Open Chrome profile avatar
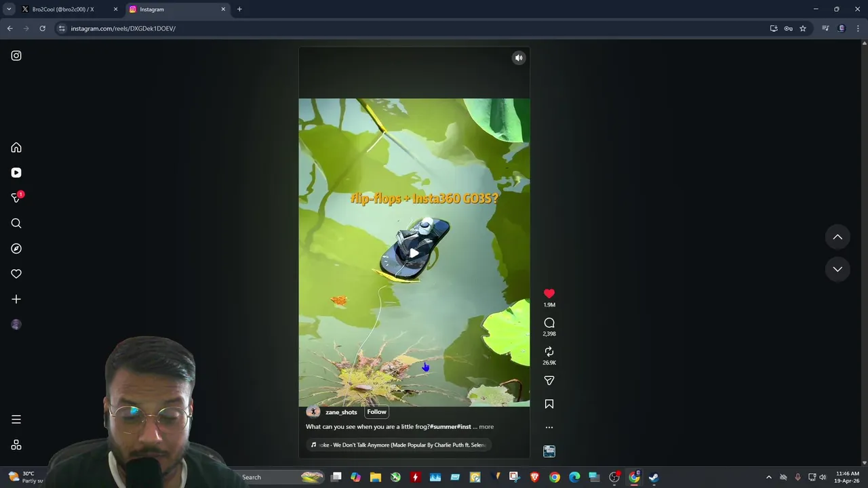The height and width of the screenshot is (488, 868). pyautogui.click(x=842, y=28)
